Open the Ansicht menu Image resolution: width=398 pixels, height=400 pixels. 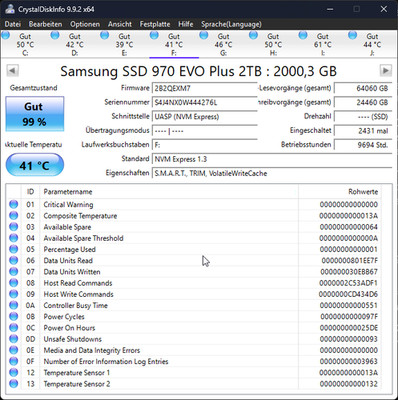pos(120,24)
